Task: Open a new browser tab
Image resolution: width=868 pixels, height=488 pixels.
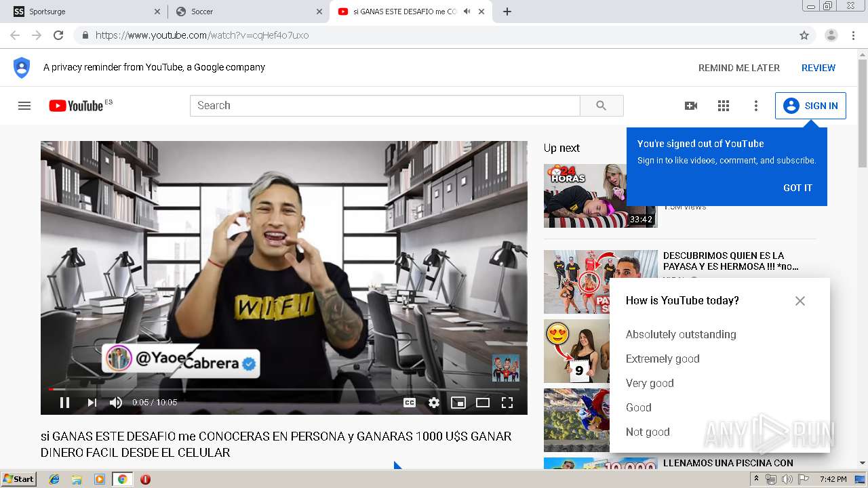Action: coord(507,12)
